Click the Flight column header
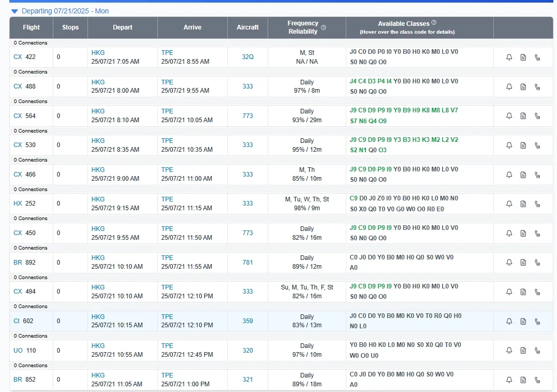 31,27
